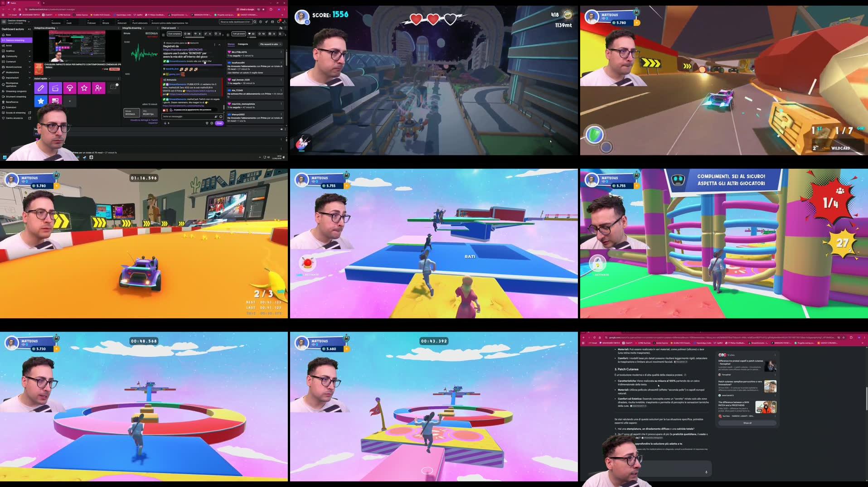The height and width of the screenshot is (487, 868).
Task: Expand Analitica section in Twitch sidebar
Action: tap(16, 51)
